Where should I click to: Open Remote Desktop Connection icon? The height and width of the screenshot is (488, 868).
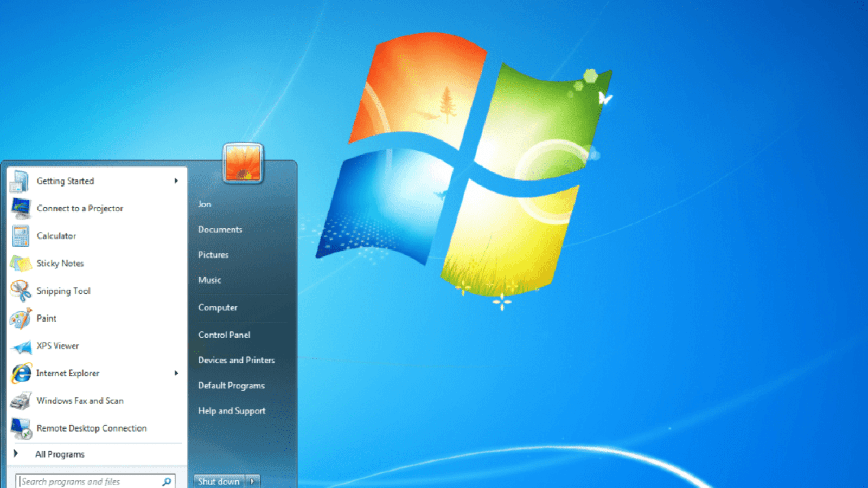pyautogui.click(x=21, y=428)
